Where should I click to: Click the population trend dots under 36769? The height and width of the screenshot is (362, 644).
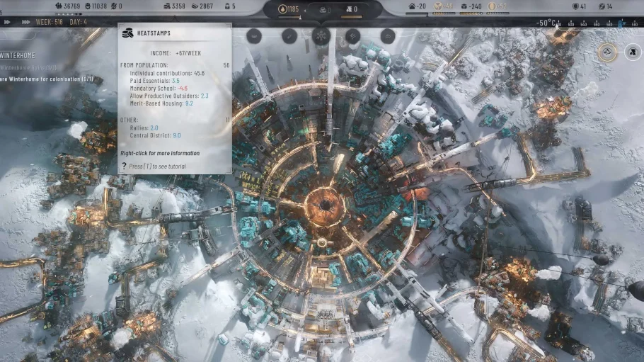69,13
